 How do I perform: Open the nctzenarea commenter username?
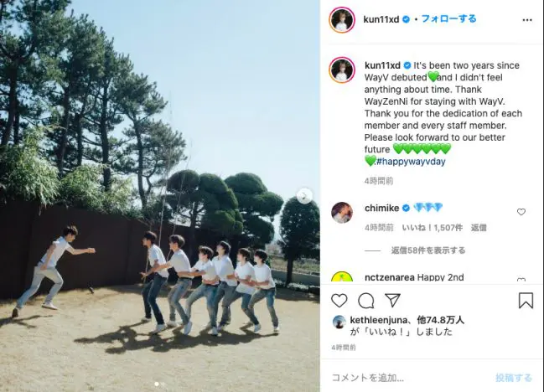pyautogui.click(x=390, y=277)
